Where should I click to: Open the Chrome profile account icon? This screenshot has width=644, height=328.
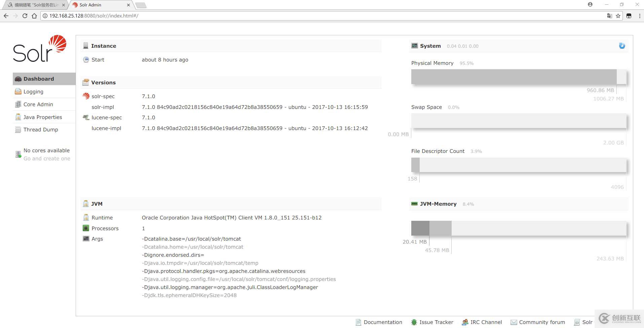[x=590, y=4]
